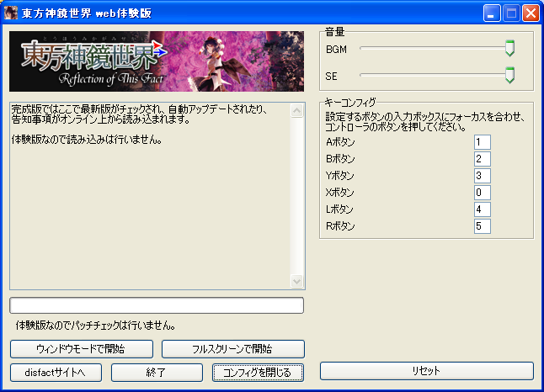Click the scrollbar down arrow in text area
This screenshot has width=544, height=392.
tap(296, 282)
